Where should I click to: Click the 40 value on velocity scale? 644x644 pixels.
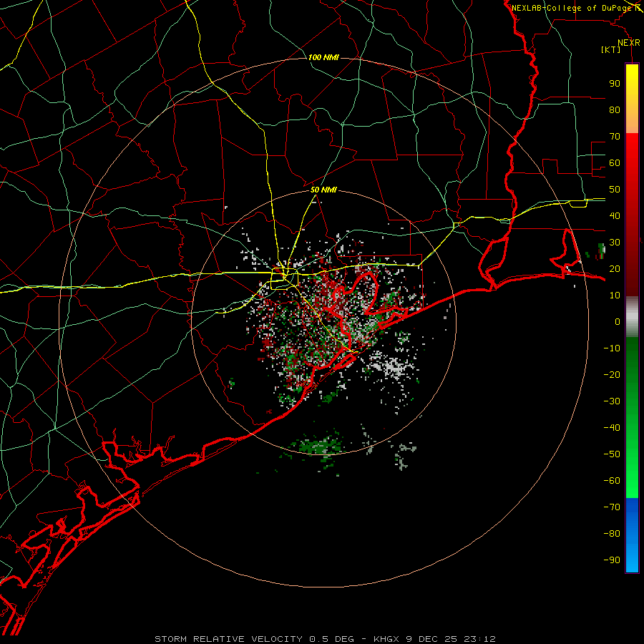click(x=615, y=215)
